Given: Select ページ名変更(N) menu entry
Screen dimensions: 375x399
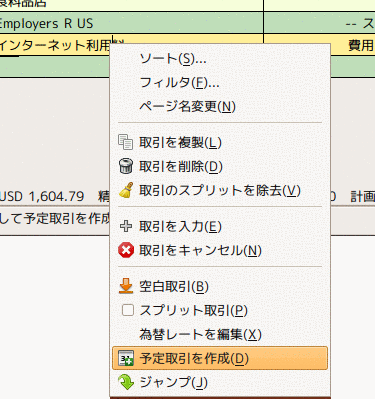Looking at the screenshot, I should pos(187,107).
